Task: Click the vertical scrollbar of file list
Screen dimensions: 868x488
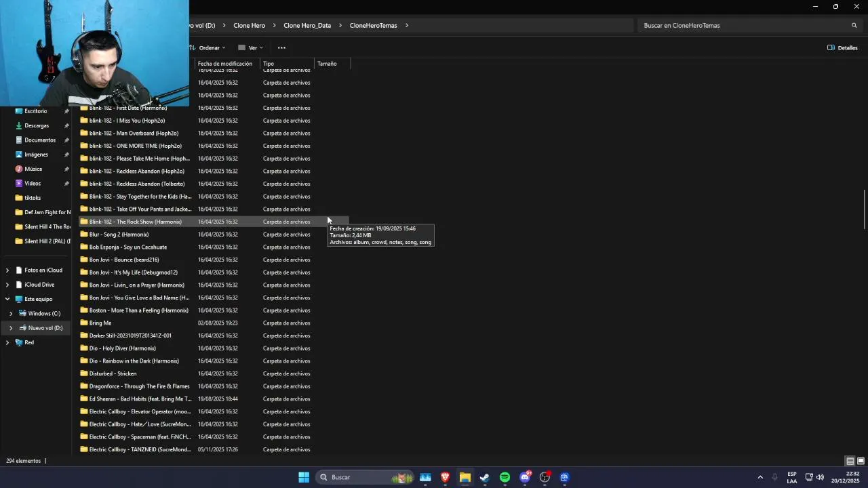Action: pyautogui.click(x=864, y=210)
